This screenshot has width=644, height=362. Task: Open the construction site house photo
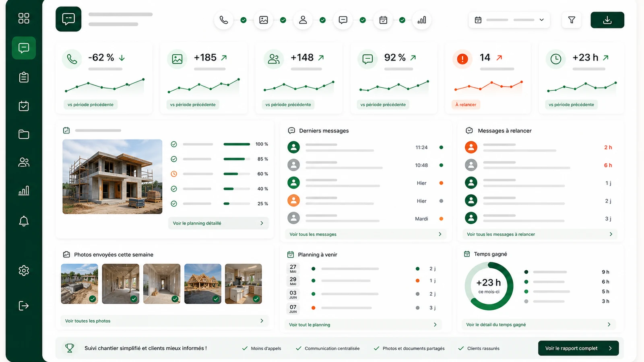112,177
